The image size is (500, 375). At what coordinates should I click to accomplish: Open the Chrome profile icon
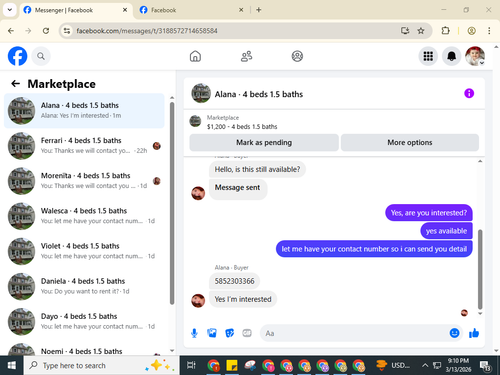(471, 31)
